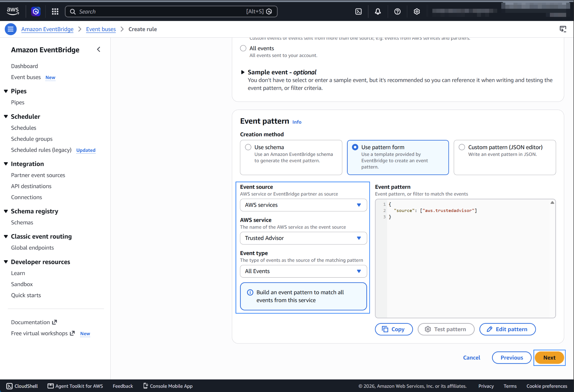574x392 pixels.
Task: Open console settings gear
Action: point(417,11)
